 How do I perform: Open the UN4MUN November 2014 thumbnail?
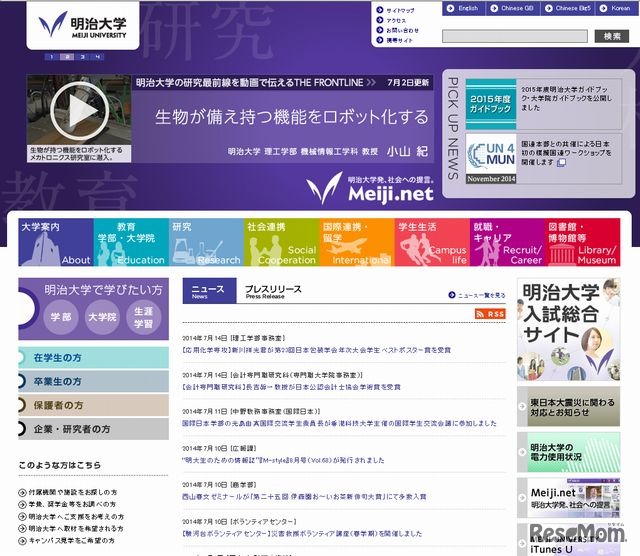coord(491,159)
